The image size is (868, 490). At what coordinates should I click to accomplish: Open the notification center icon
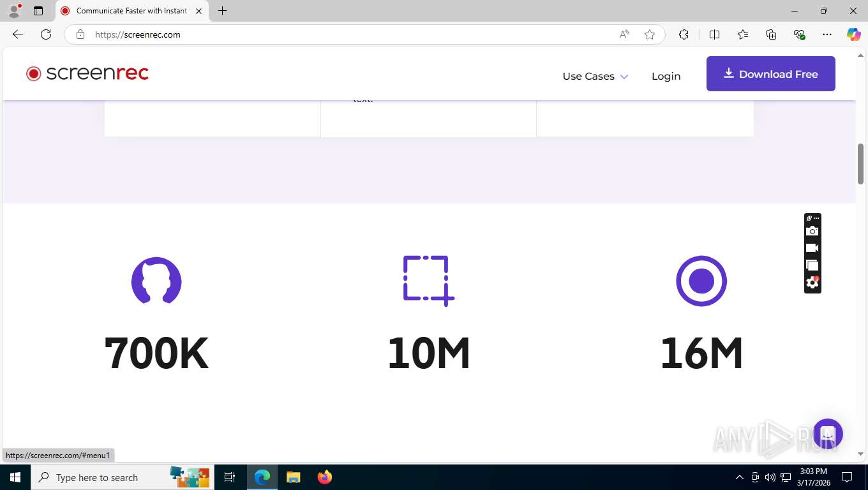point(847,477)
